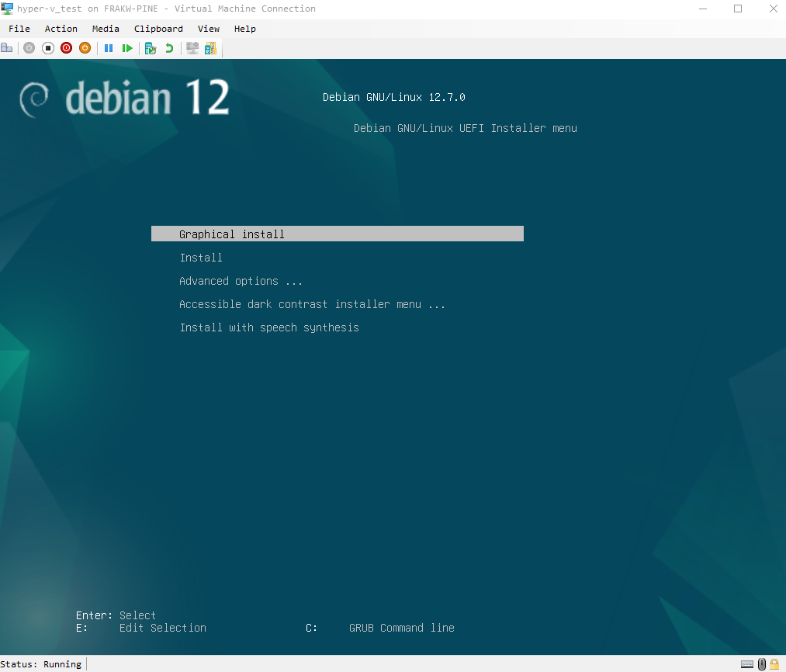
Task: Open the Help menu
Action: point(245,29)
